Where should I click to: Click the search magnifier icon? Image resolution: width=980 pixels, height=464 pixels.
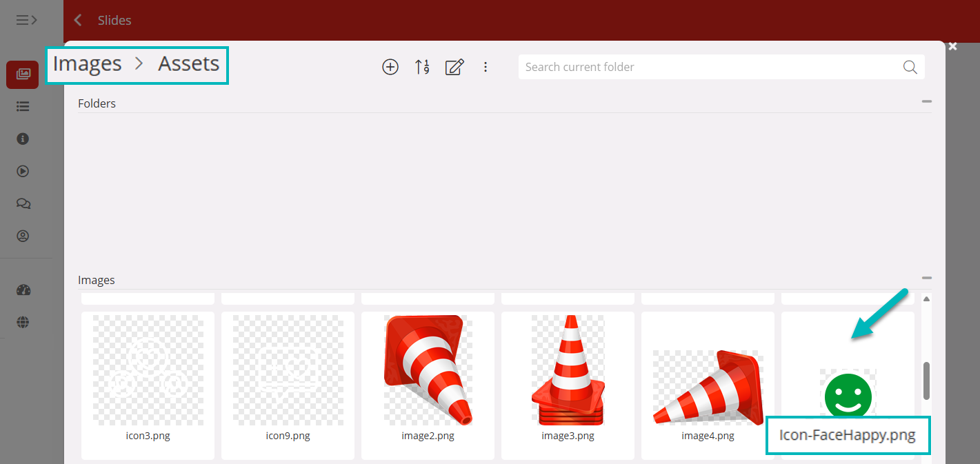(910, 67)
